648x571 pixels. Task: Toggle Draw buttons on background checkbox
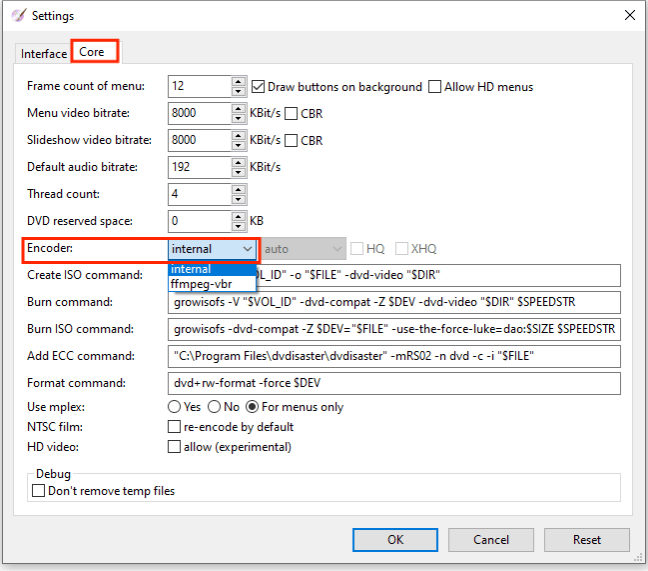(x=259, y=87)
